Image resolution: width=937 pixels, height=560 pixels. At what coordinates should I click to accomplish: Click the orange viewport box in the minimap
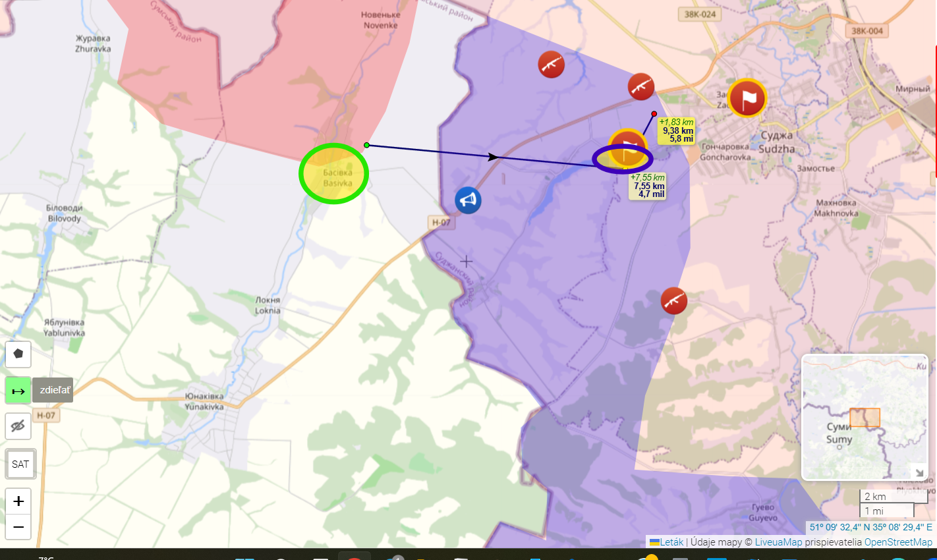click(x=865, y=418)
